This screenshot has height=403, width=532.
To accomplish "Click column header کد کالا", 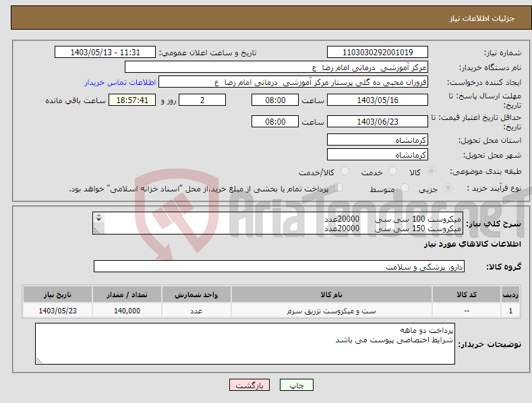I will pos(467,294).
